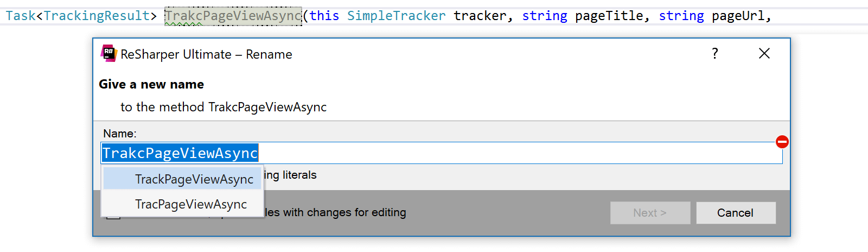Click the ReSharper logo in the dialog title

tap(109, 53)
